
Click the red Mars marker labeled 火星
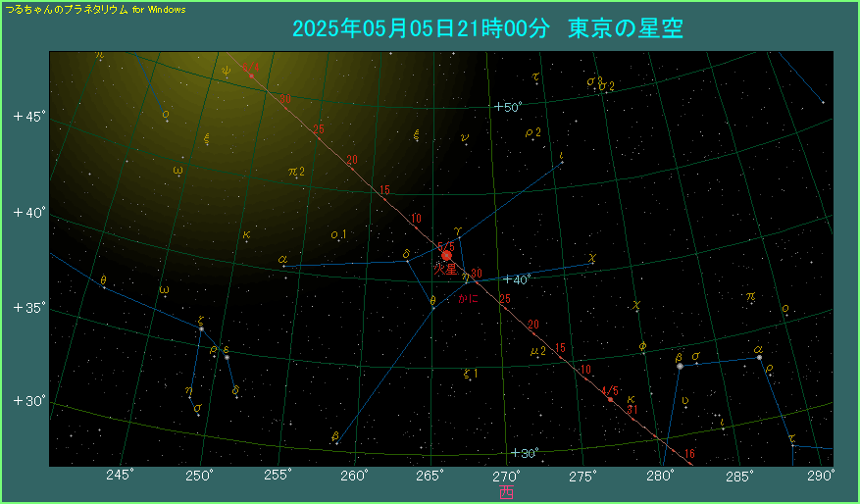[x=446, y=256]
